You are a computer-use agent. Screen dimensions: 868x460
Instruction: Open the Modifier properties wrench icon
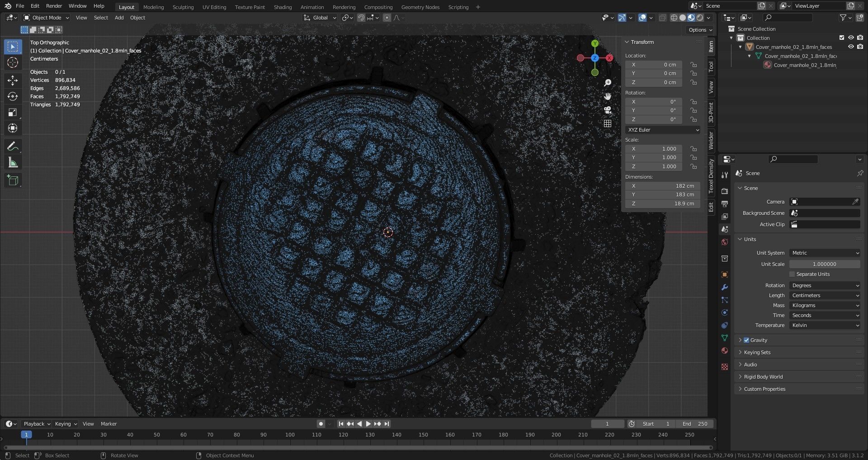pos(725,287)
